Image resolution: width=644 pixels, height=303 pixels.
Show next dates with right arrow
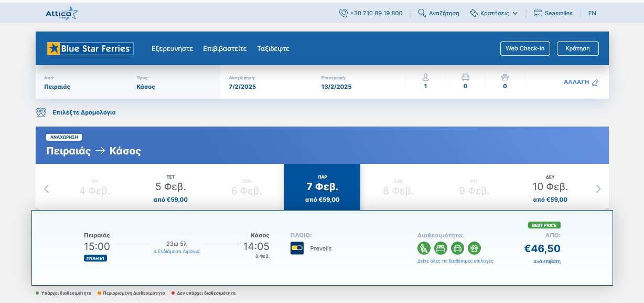[x=598, y=189]
